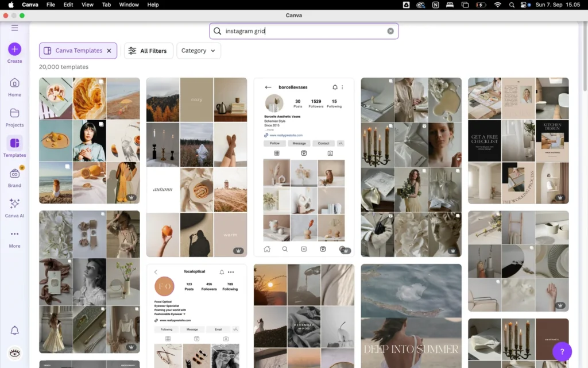This screenshot has width=588, height=368.
Task: Toggle the Canva Templates filter
Action: pyautogui.click(x=73, y=51)
